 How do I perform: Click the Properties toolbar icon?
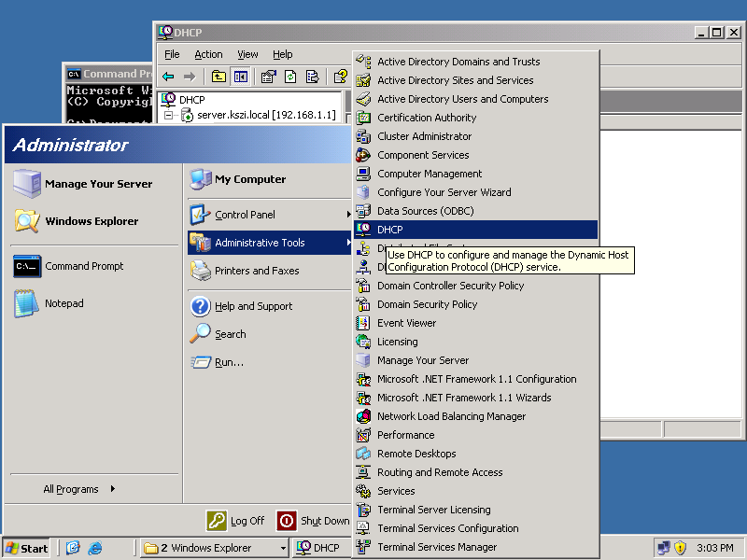pos(268,77)
